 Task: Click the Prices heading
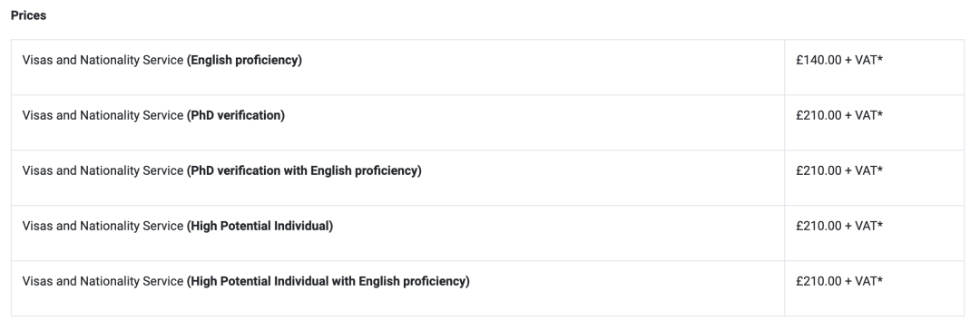[28, 15]
